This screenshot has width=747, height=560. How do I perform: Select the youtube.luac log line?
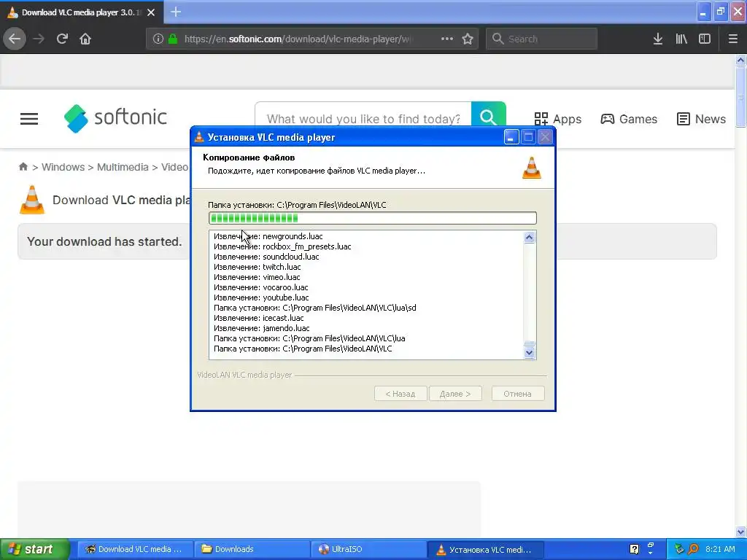[x=261, y=297]
